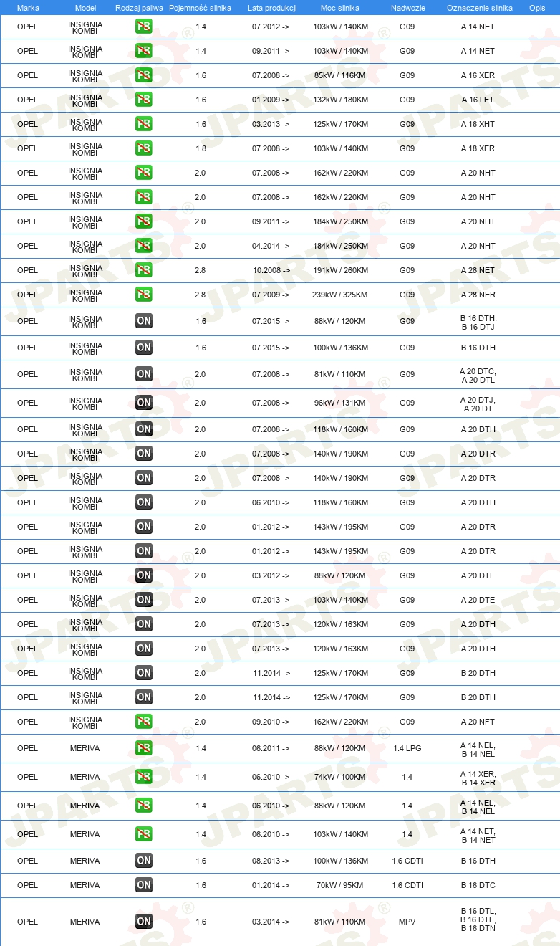Screen dimensions: 560x946
Task: Click the Model column header
Action: (85, 7)
